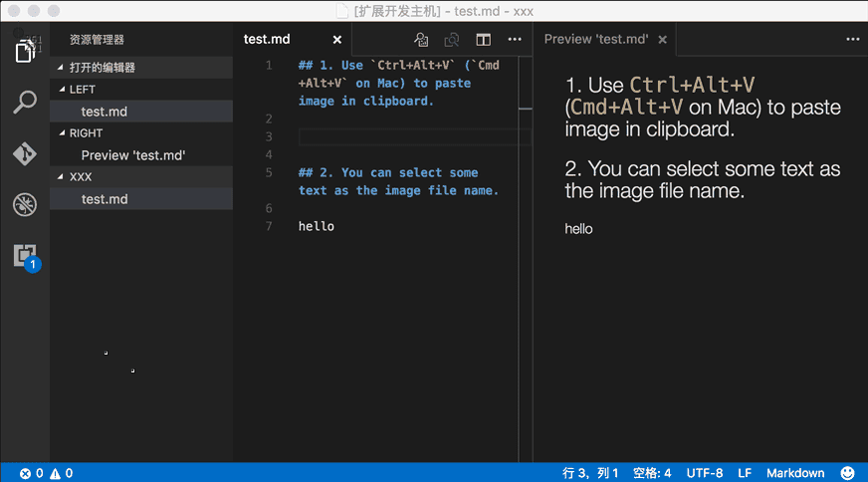Click the Markdown language mode in status bar

[795, 473]
